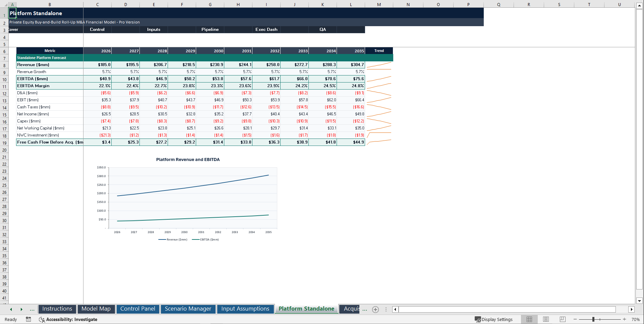
Task: Select the 2035 EBITDA Margin cell 24.8%
Action: coord(351,86)
